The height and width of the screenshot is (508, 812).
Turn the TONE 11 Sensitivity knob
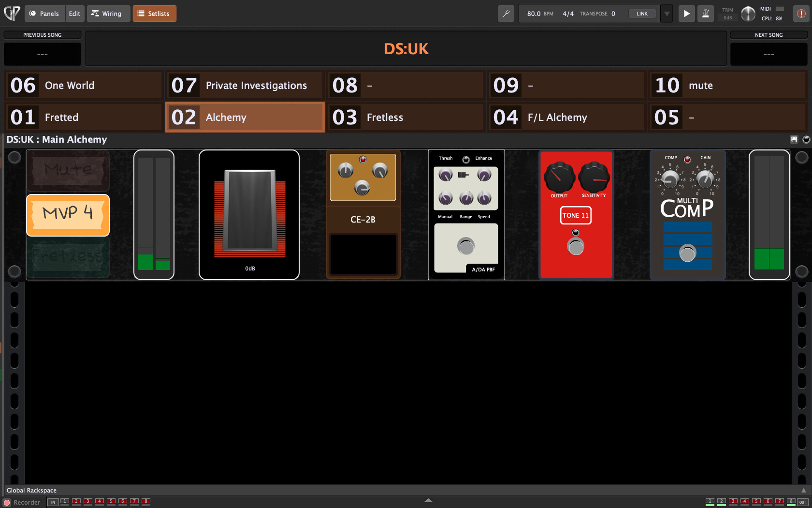pos(594,177)
